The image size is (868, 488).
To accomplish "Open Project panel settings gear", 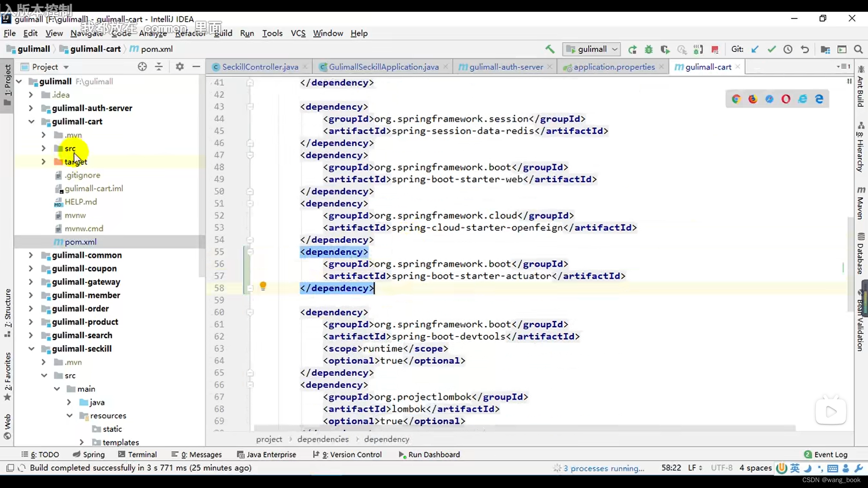I will tap(179, 67).
